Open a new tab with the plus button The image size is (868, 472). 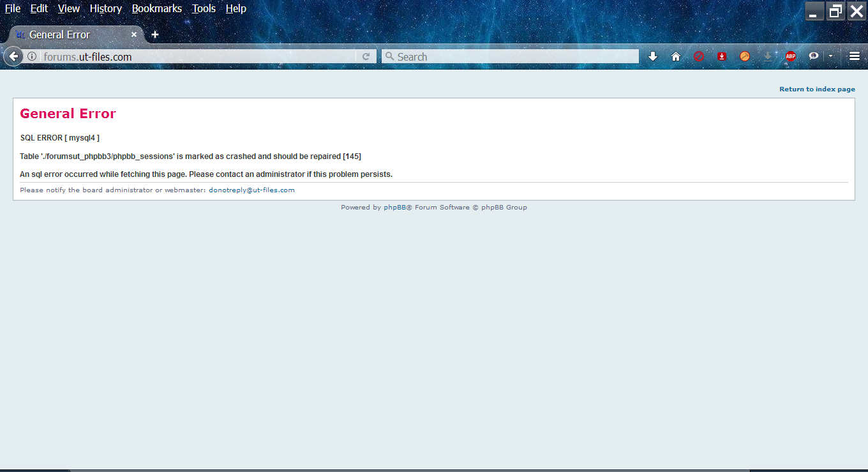(x=154, y=34)
